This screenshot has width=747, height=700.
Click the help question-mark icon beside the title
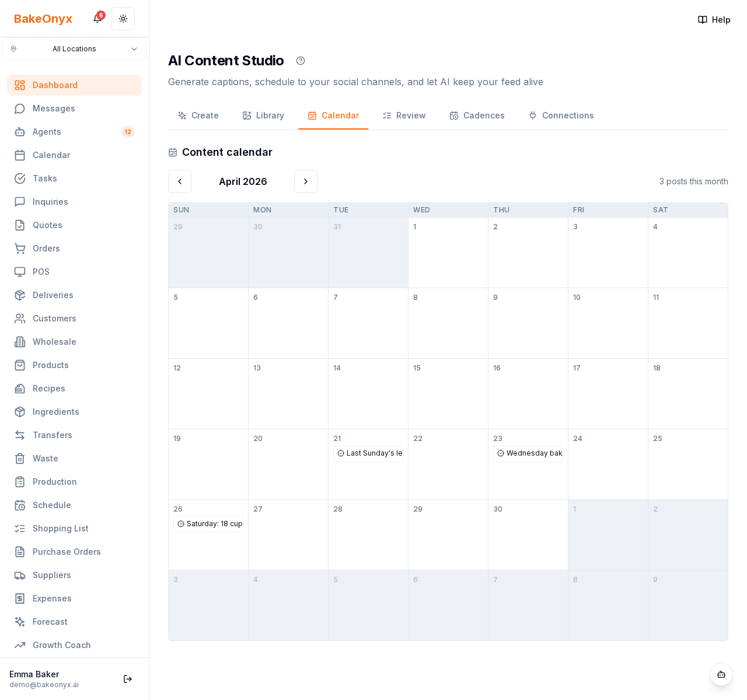pyautogui.click(x=301, y=61)
